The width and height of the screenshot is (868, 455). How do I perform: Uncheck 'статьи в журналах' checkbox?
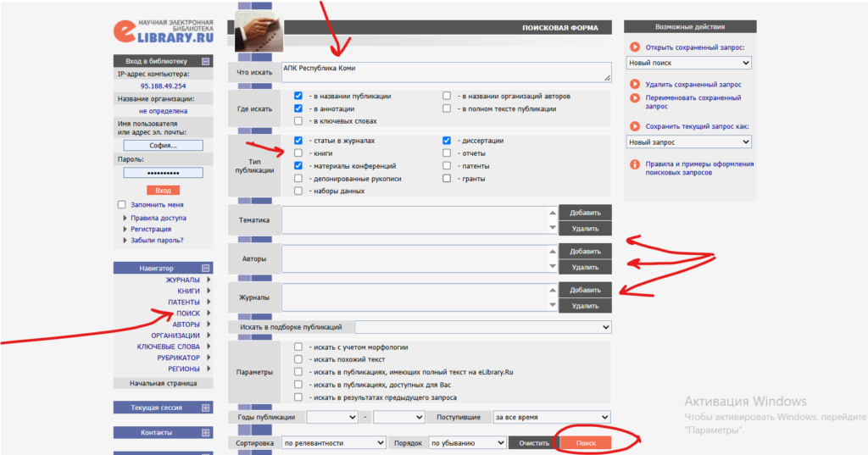pyautogui.click(x=298, y=141)
